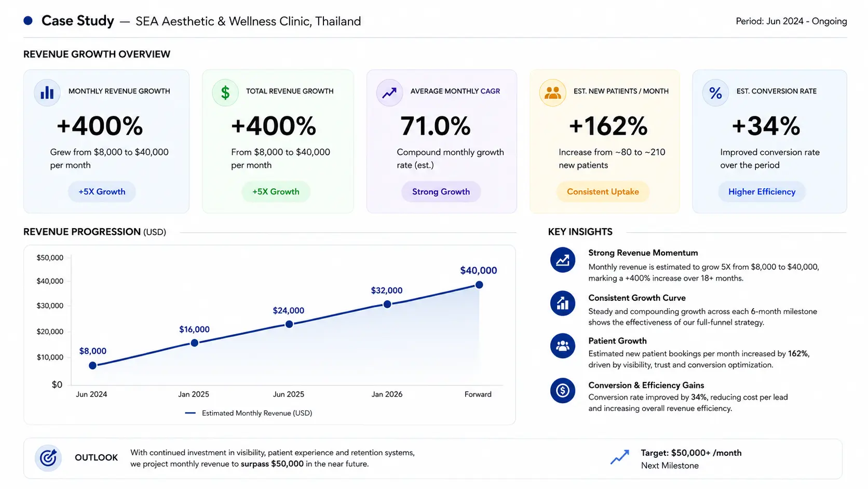The image size is (868, 489).
Task: Click the orange patients group icon
Action: tap(552, 92)
